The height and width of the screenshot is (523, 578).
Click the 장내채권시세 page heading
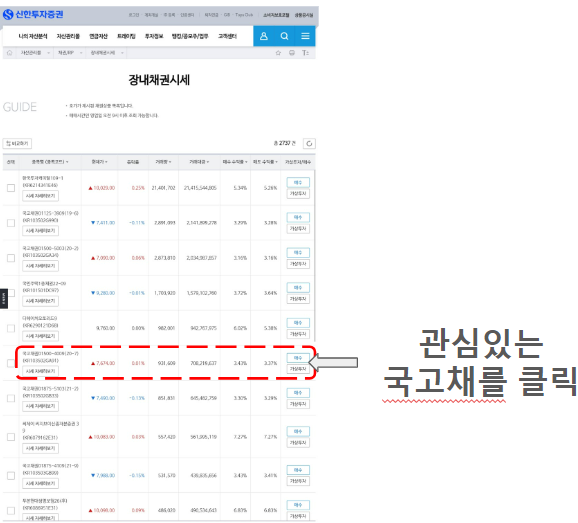159,80
